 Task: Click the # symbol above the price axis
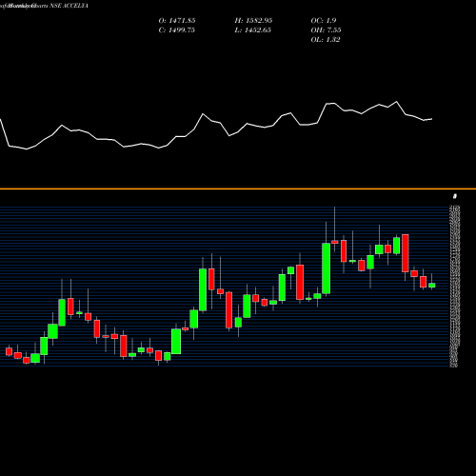(x=455, y=196)
